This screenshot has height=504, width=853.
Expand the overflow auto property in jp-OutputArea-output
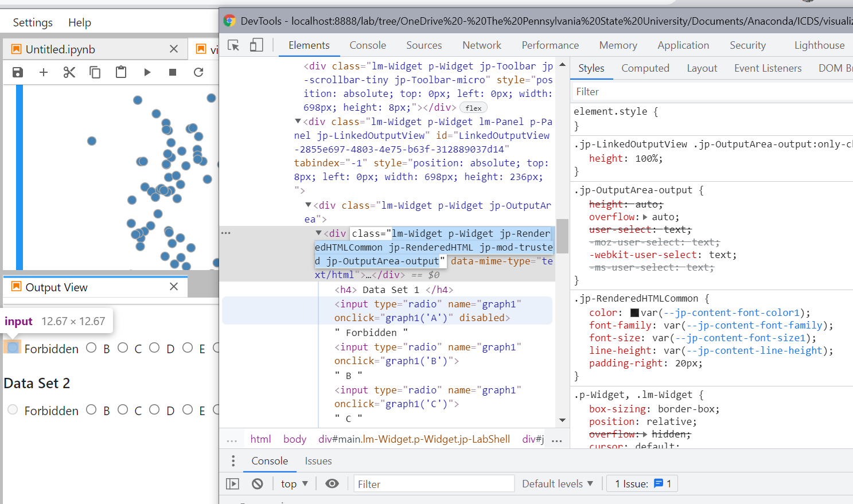point(645,217)
